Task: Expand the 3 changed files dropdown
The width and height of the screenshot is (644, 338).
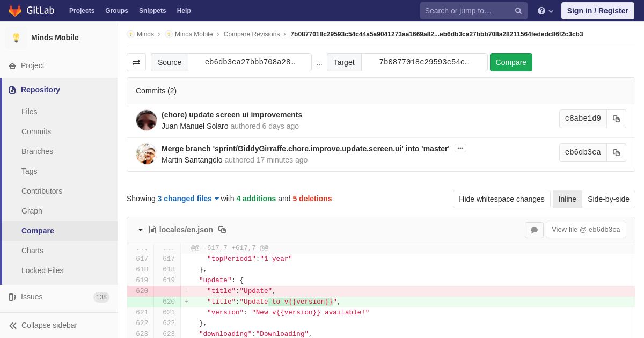Action: [188, 199]
